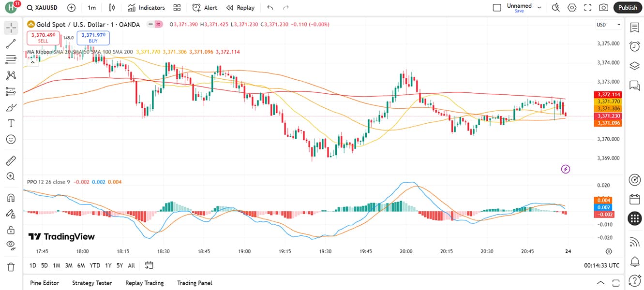644x290 pixels.
Task: Collapse the indicator legend chevron
Action: click(32, 62)
